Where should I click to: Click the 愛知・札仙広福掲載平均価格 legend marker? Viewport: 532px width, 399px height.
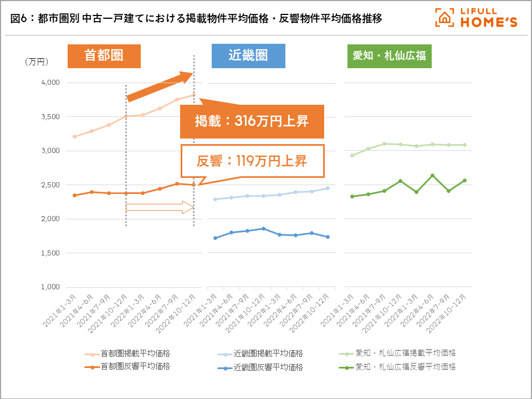346,353
